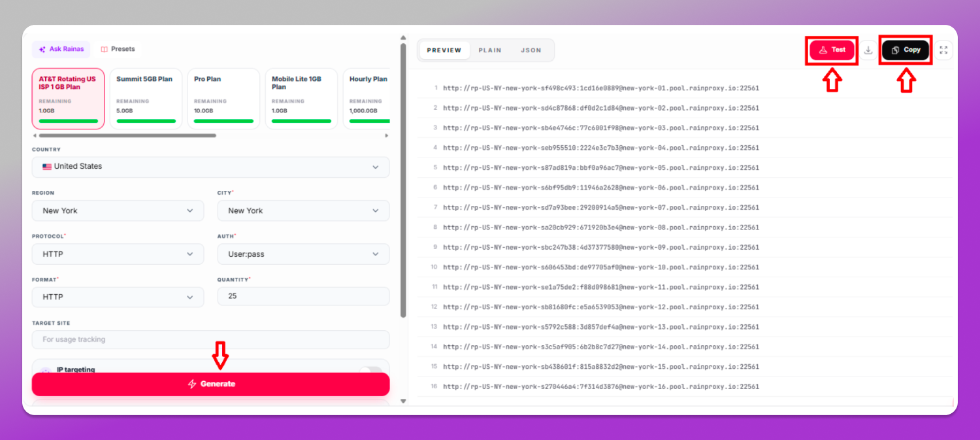Select the AT&T Rotating US ISP 1GB Plan card
Screen dimensions: 980x440
(x=68, y=99)
